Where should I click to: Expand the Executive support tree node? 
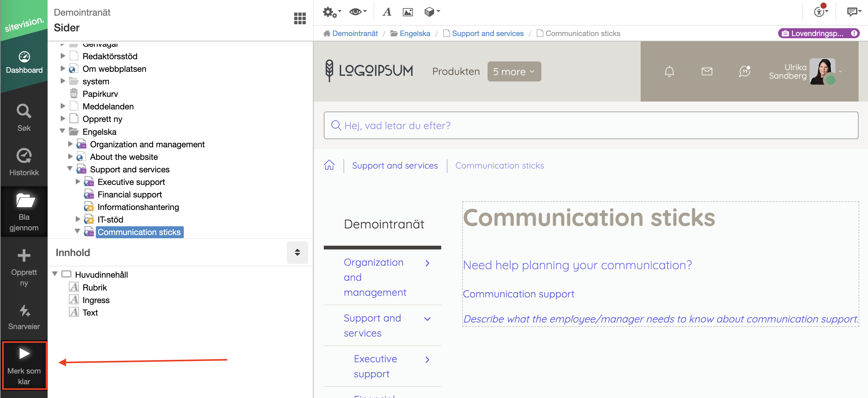(78, 181)
